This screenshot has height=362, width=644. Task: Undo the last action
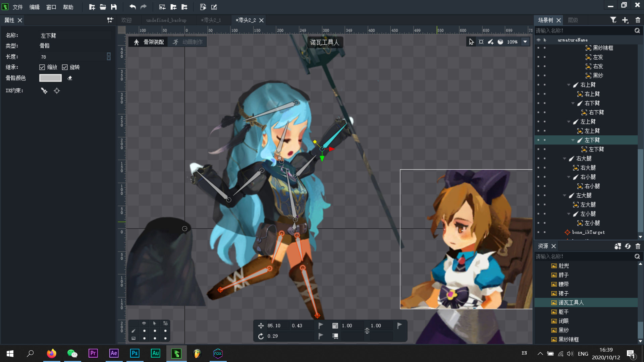pyautogui.click(x=133, y=7)
